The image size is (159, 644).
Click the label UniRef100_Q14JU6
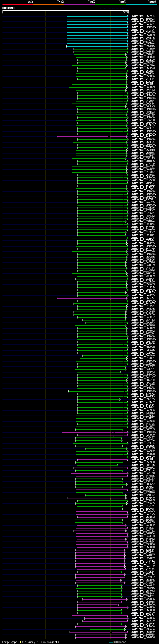[143, 564]
